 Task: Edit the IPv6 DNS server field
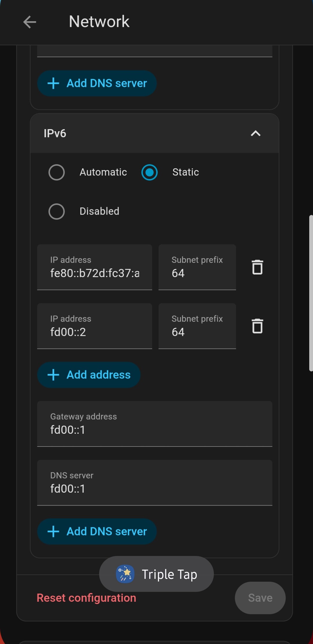click(x=154, y=488)
